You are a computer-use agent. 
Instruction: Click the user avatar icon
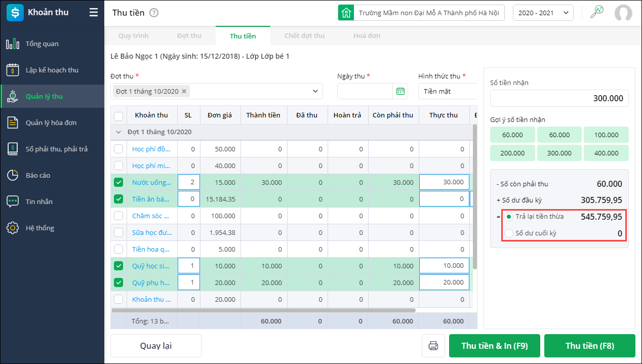[x=623, y=13]
